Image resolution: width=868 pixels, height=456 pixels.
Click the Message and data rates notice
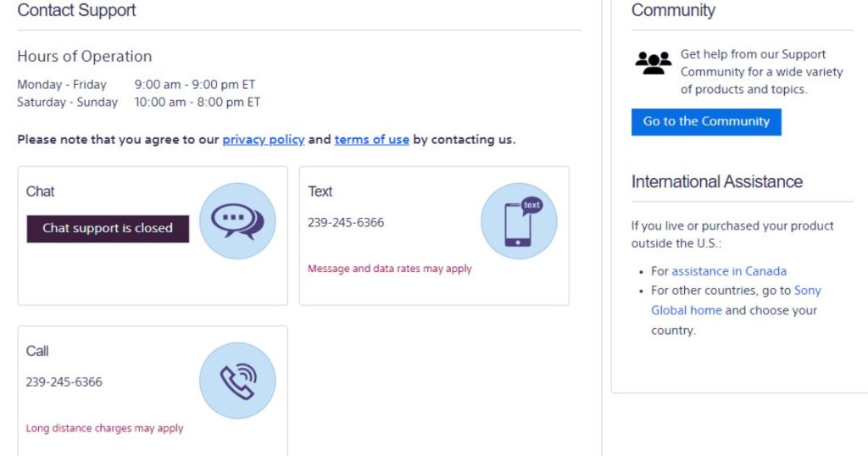click(x=390, y=269)
